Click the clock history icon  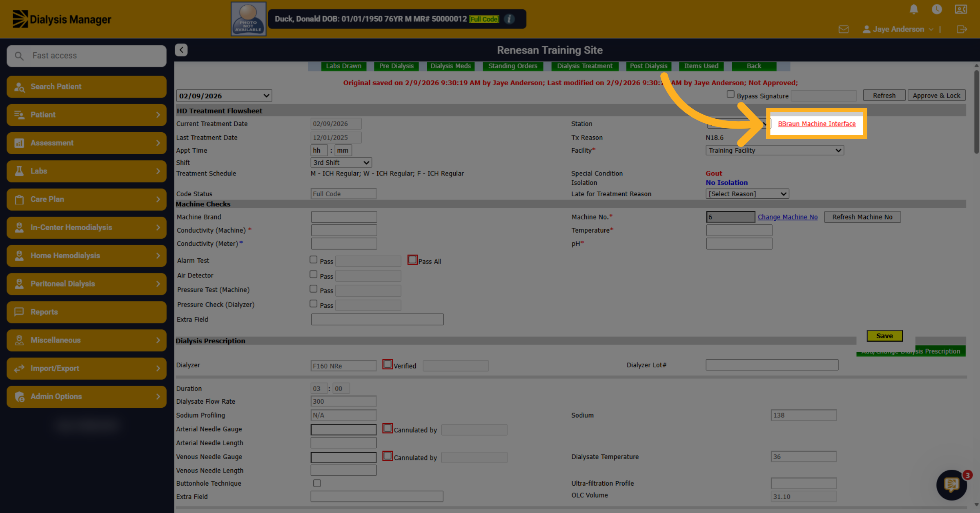click(937, 9)
